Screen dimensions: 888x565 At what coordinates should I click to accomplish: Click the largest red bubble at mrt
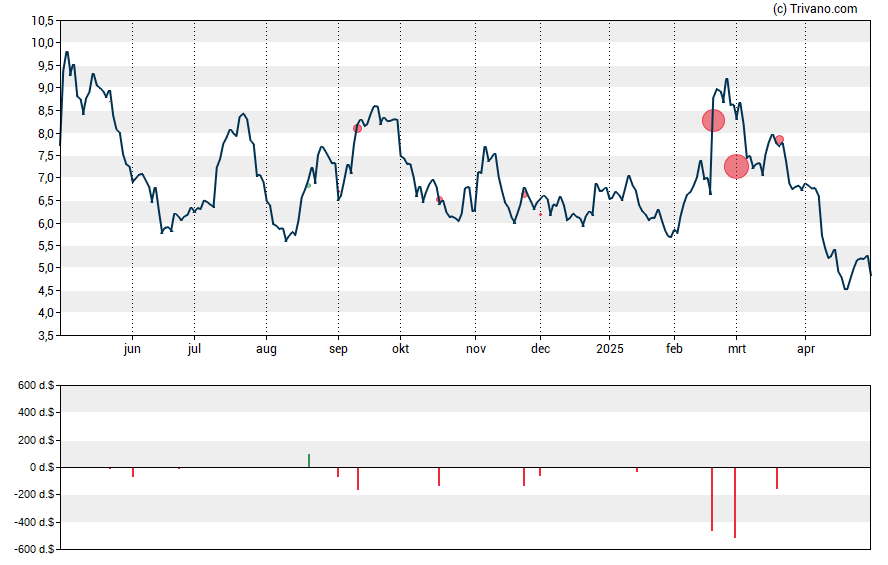[736, 166]
